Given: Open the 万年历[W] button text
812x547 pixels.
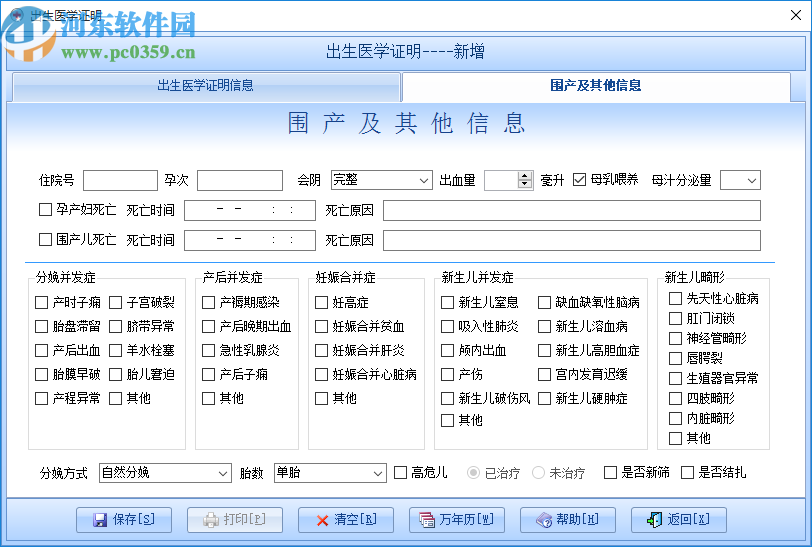Looking at the screenshot, I should click(466, 519).
